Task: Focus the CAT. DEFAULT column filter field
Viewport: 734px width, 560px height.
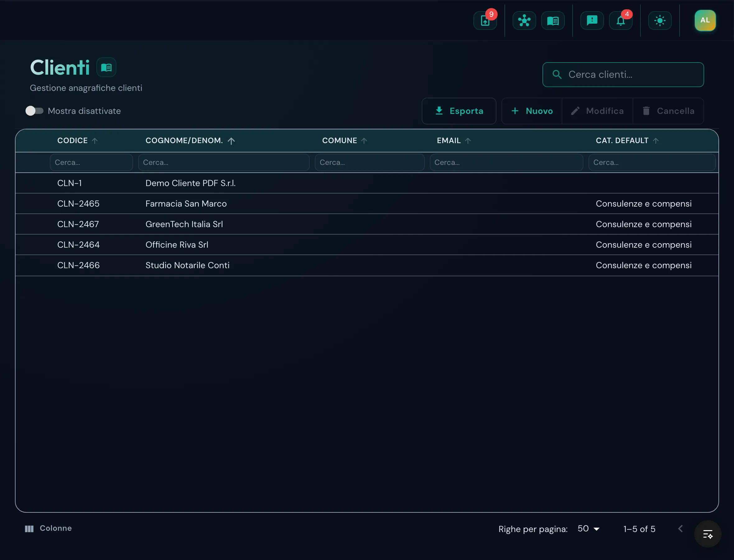Action: [652, 162]
